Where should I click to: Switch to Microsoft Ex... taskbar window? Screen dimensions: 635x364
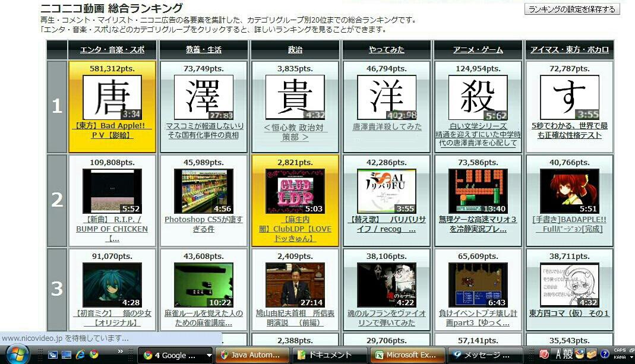407,355
